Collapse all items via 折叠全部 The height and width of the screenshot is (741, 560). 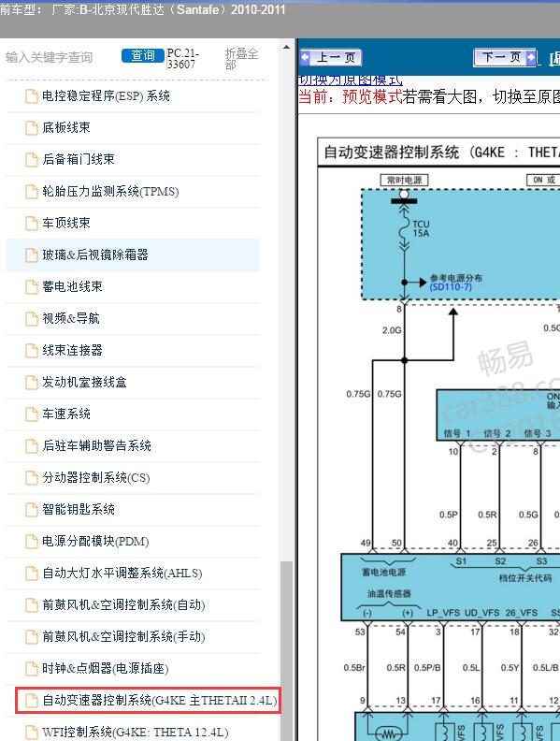click(x=242, y=59)
